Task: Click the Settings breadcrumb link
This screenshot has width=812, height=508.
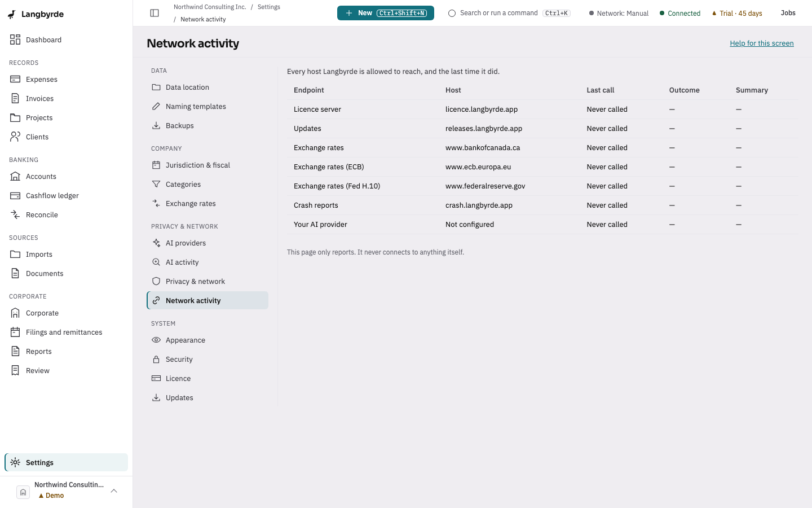Action: coord(269,7)
